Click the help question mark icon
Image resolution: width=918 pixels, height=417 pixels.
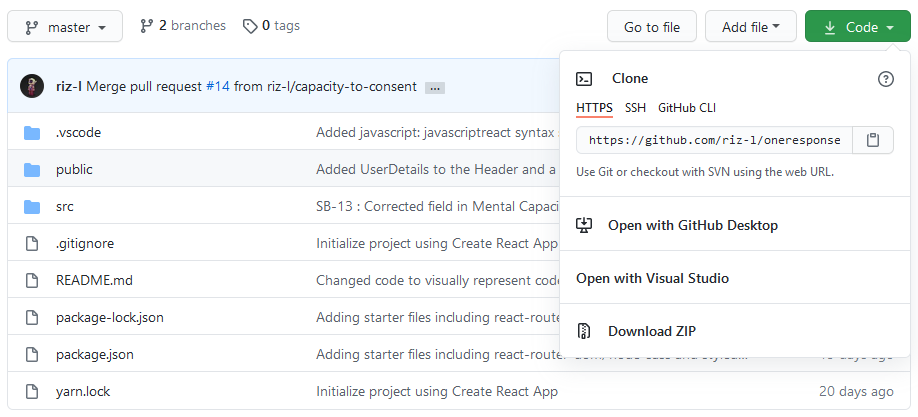click(x=885, y=79)
